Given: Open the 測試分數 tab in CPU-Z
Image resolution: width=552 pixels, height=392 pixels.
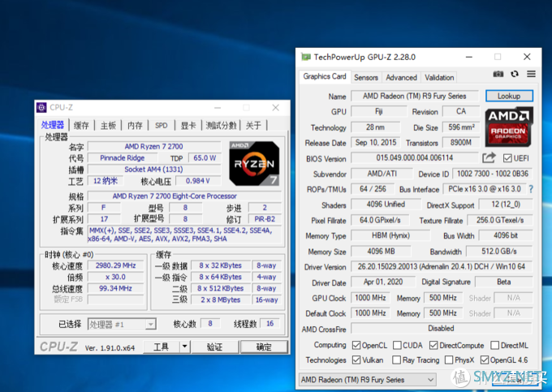Looking at the screenshot, I should (221, 125).
